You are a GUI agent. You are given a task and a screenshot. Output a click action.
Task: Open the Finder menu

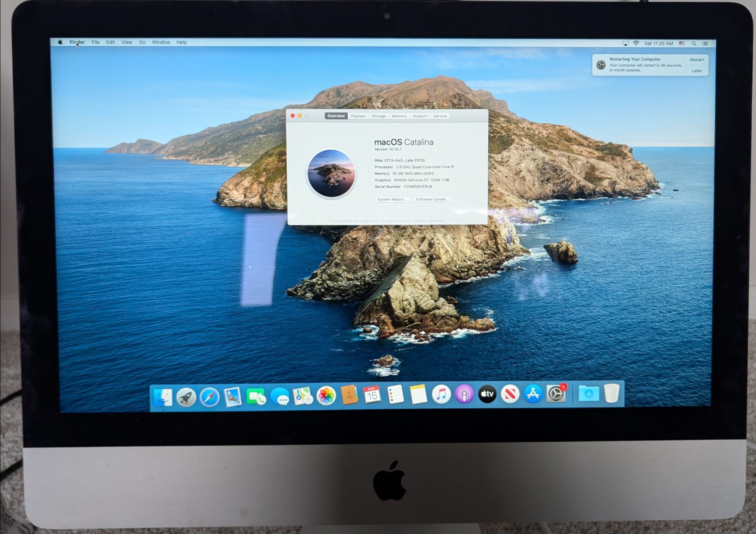click(77, 42)
